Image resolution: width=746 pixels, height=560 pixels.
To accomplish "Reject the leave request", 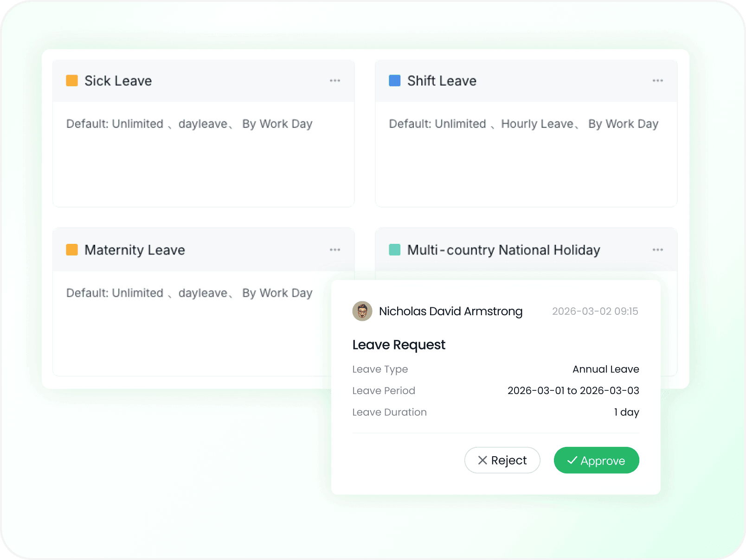I will point(502,460).
